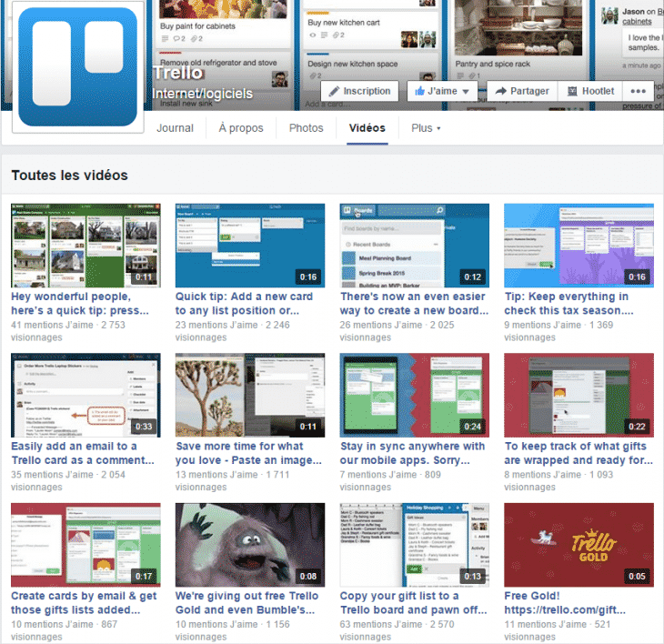Select the Vidéos tab
The width and height of the screenshot is (664, 644).
click(x=367, y=128)
